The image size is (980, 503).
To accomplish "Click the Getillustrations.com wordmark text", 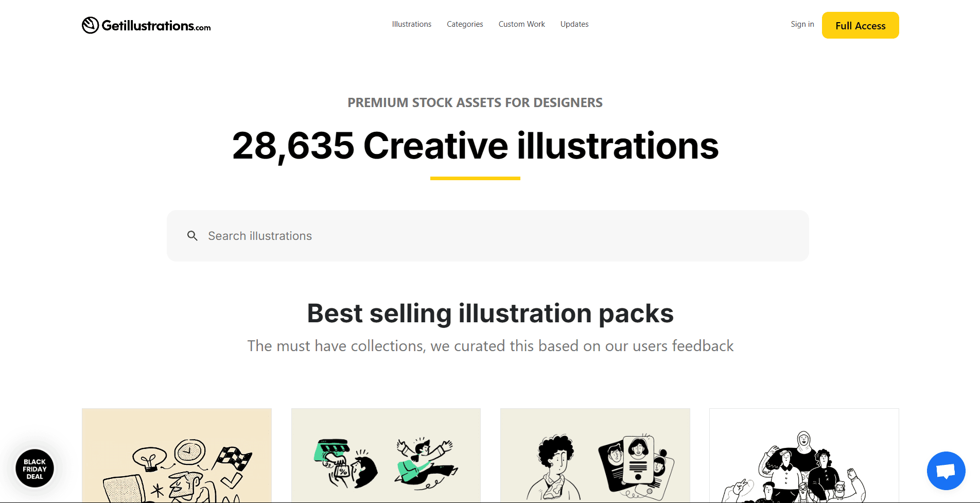I will [x=156, y=26].
